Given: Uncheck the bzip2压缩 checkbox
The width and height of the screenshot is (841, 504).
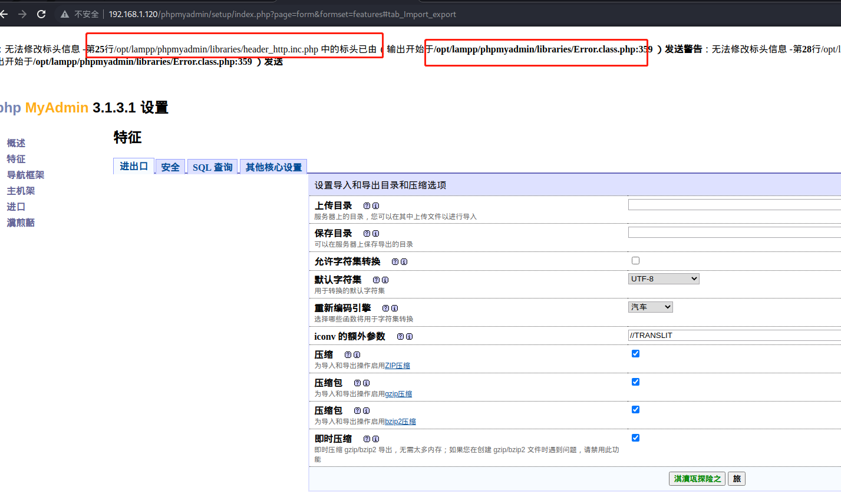Looking at the screenshot, I should tap(635, 410).
